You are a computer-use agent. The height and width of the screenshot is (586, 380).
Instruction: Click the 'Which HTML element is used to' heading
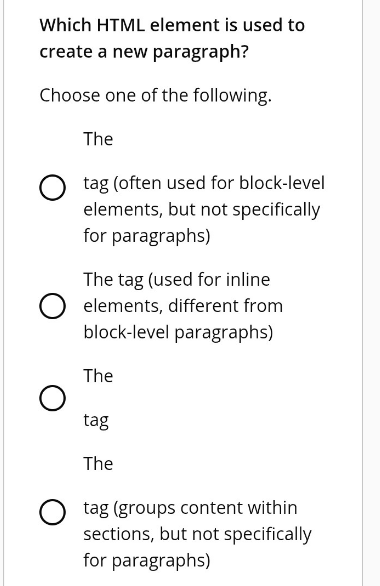[x=172, y=25]
